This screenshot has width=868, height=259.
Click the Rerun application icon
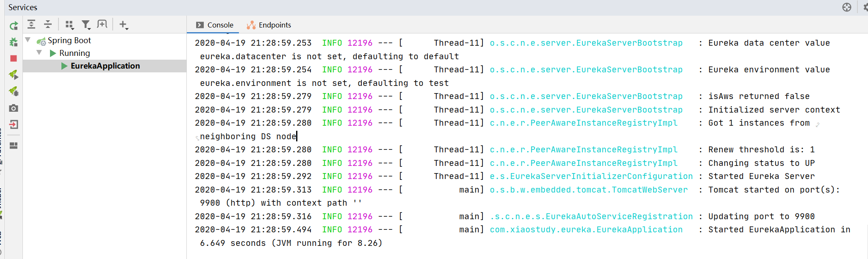click(14, 26)
